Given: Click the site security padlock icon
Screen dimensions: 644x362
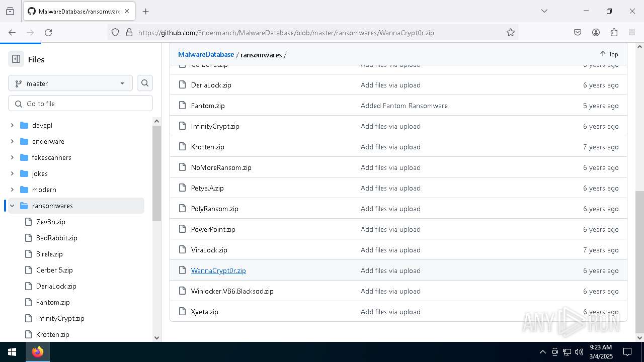Looking at the screenshot, I should 129,32.
